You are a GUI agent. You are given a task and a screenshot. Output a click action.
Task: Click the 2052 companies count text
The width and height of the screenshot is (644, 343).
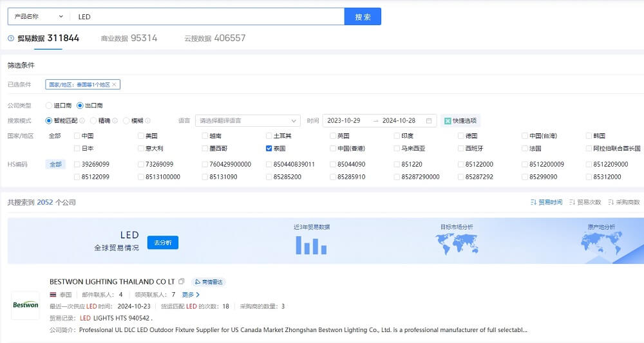45,202
